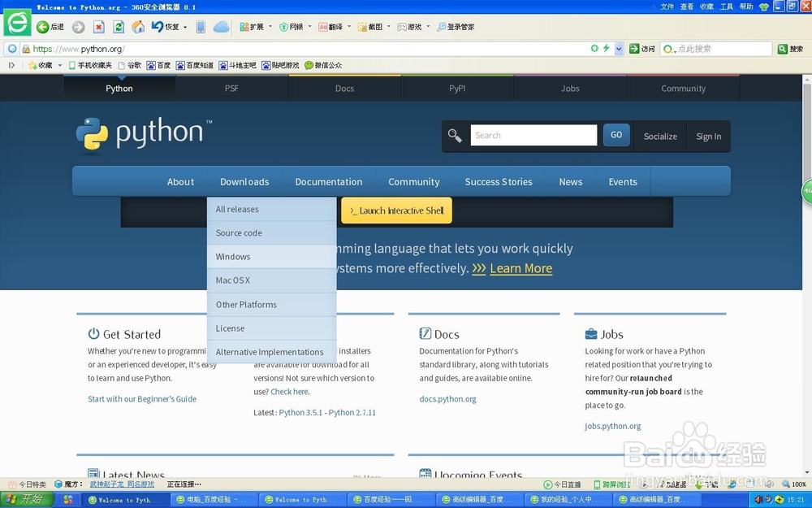The image size is (812, 508).
Task: Open 登录管家 login manager
Action: 456,27
